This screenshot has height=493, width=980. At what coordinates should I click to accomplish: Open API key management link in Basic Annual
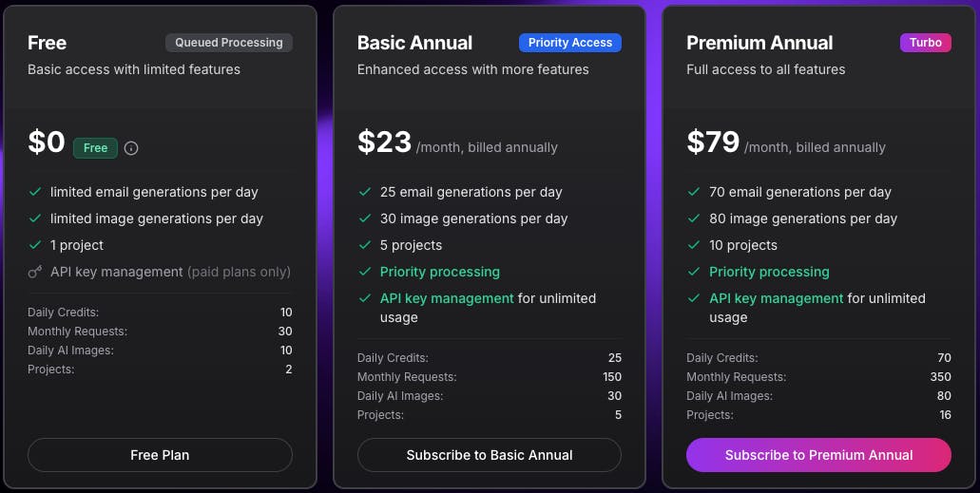(x=447, y=298)
